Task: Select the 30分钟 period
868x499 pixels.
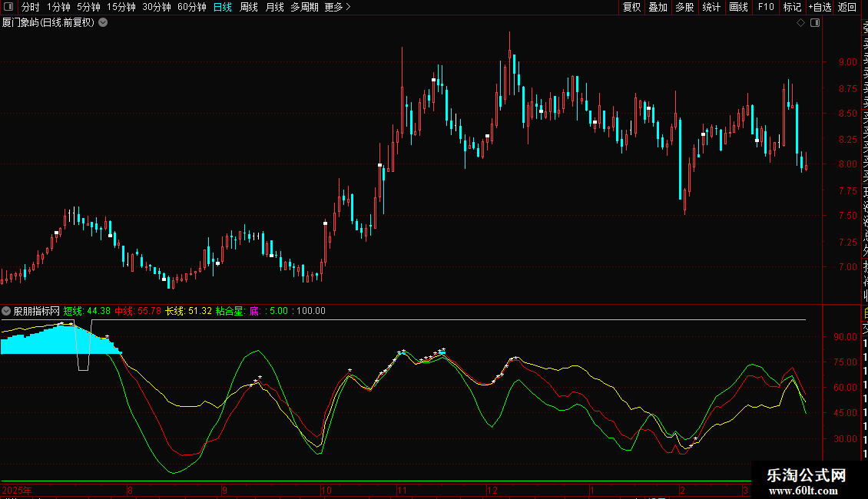Action: click(x=157, y=7)
